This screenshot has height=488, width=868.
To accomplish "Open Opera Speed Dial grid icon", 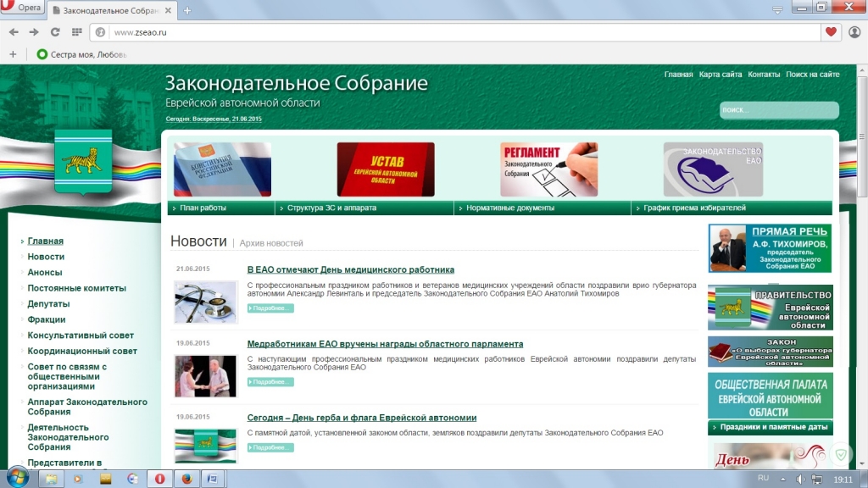I will click(x=76, y=32).
